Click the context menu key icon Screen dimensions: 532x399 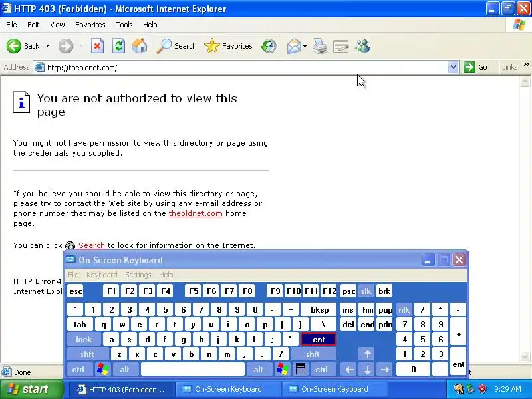[x=301, y=370]
